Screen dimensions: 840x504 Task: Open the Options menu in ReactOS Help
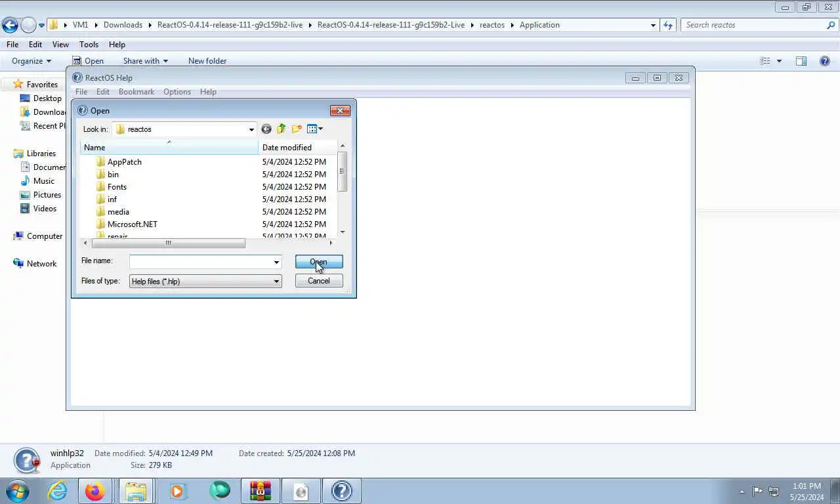click(x=177, y=92)
